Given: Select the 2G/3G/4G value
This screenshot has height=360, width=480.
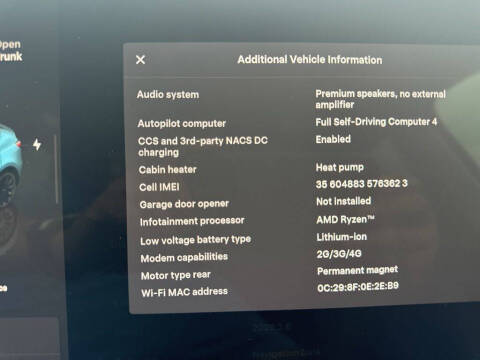Looking at the screenshot, I should click(x=339, y=254).
